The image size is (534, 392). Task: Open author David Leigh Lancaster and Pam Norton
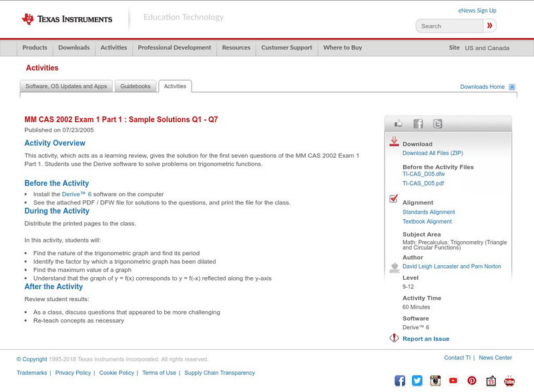452,266
